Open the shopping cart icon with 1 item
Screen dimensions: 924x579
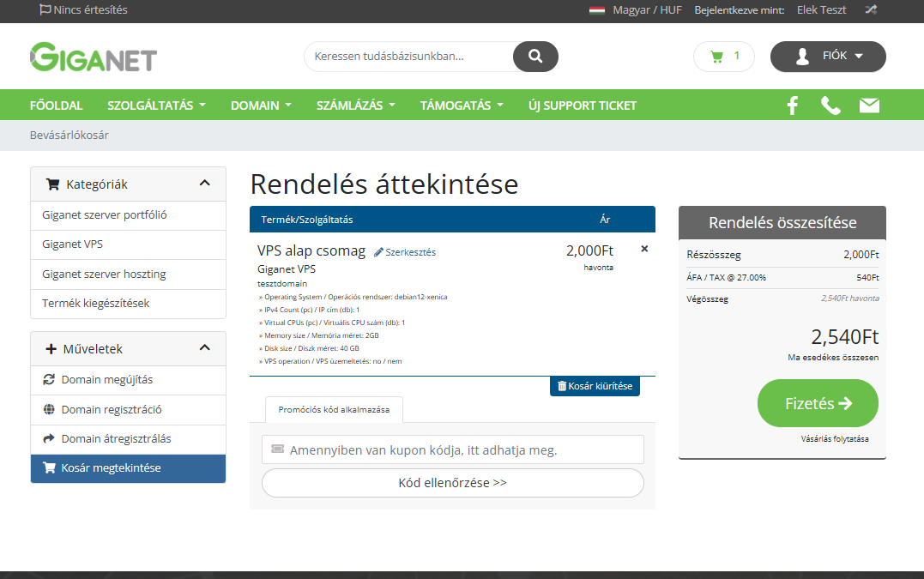click(723, 57)
